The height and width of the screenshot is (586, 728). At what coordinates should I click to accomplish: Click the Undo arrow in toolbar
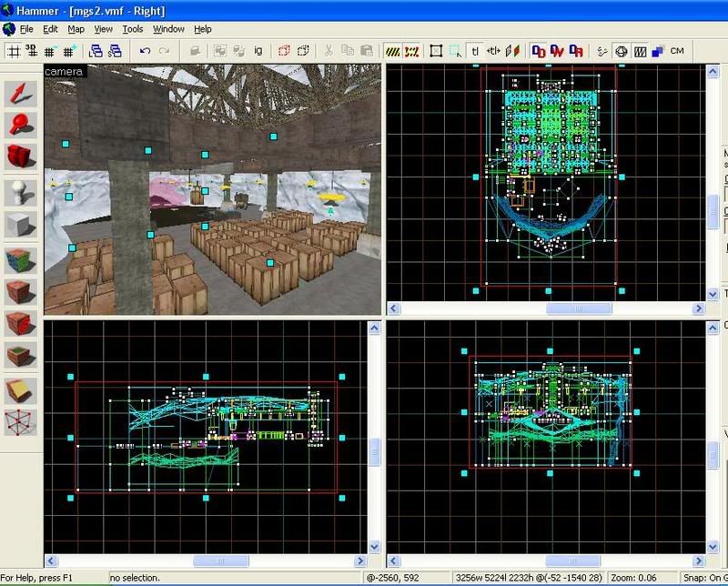point(146,51)
